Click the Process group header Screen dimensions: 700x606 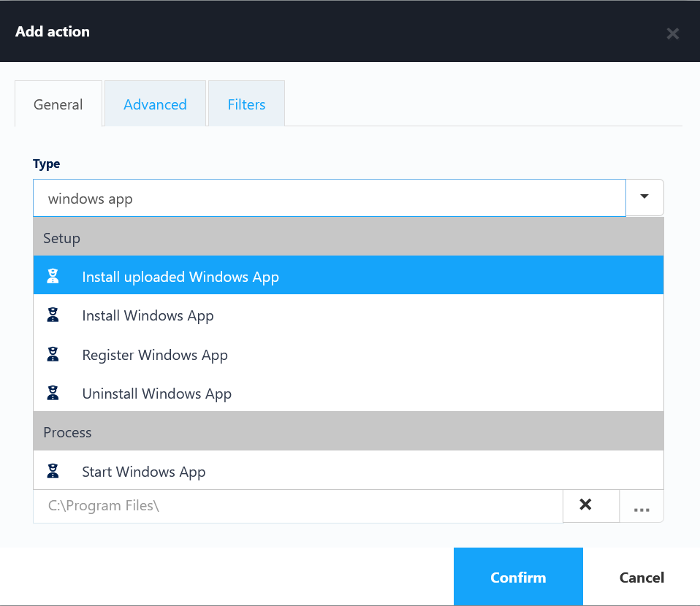pos(349,431)
